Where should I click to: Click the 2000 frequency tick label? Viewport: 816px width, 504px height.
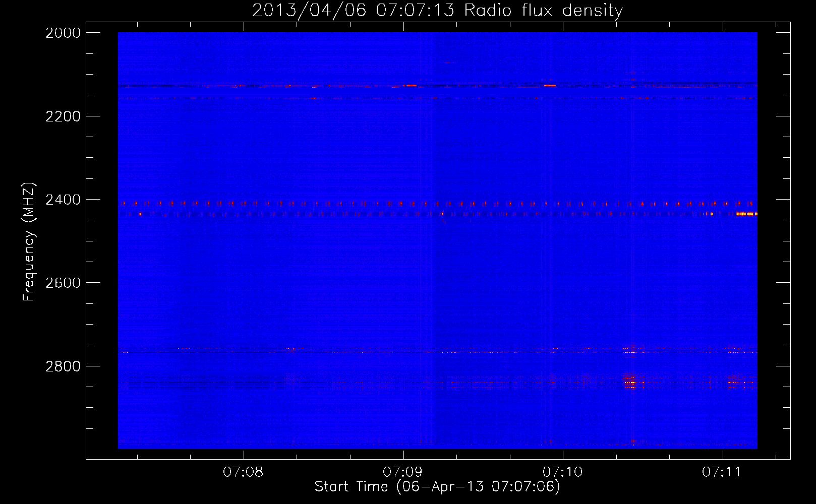coord(63,33)
